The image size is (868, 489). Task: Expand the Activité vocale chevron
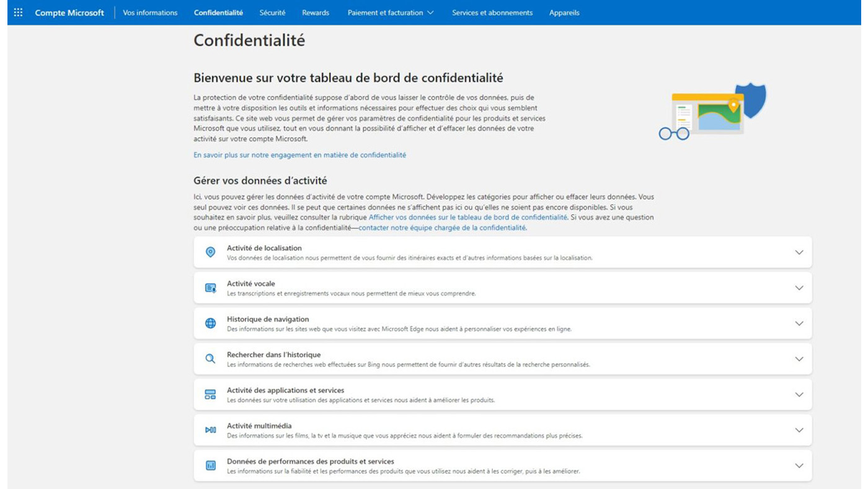click(x=799, y=288)
